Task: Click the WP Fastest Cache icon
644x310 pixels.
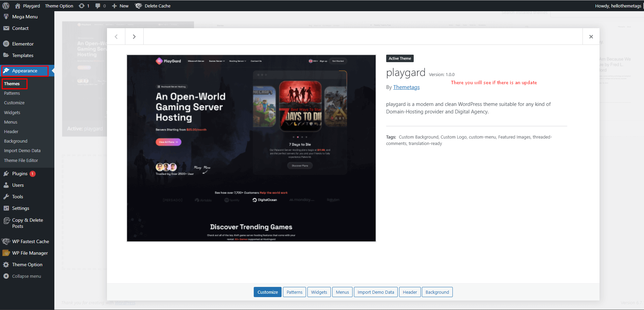Action: 6,241
